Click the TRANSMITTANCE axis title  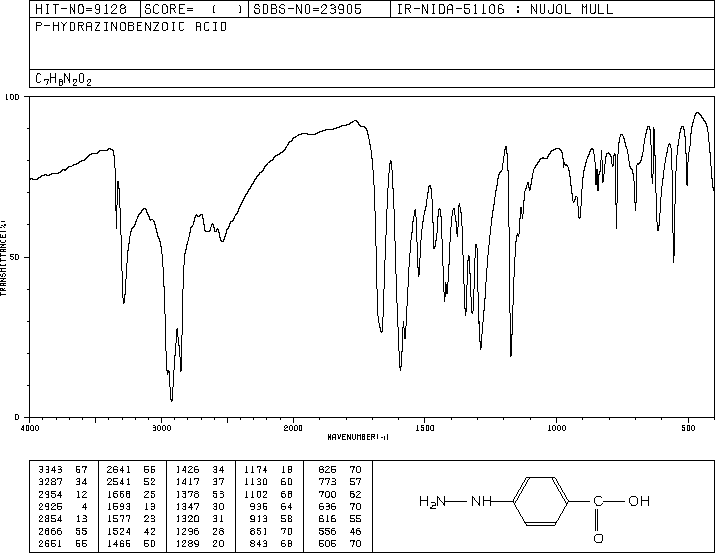tap(3, 258)
